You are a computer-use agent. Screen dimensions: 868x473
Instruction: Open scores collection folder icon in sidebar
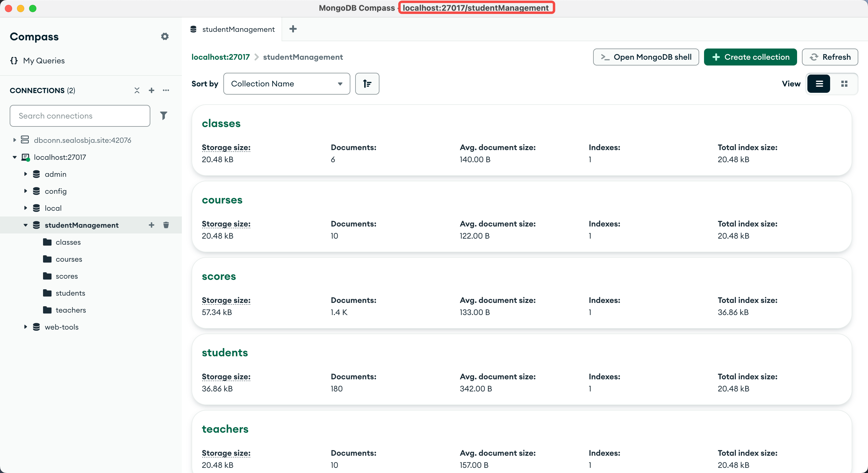coord(47,276)
